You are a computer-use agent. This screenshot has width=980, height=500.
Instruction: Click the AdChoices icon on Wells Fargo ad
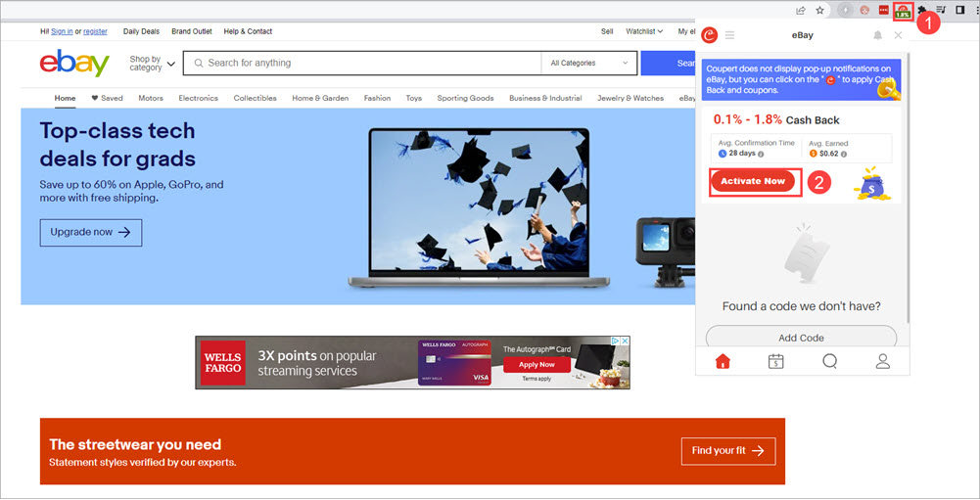tap(615, 341)
